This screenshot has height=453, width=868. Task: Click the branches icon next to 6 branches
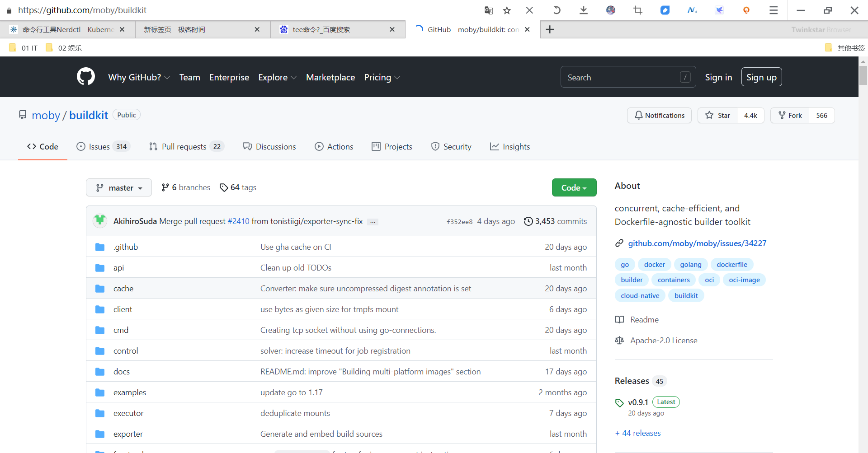pyautogui.click(x=165, y=187)
